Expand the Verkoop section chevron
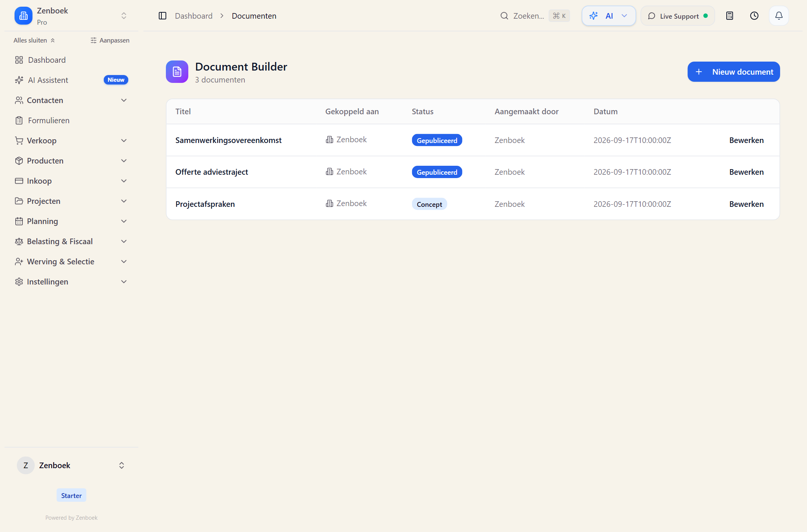Image resolution: width=807 pixels, height=532 pixels. (124, 140)
